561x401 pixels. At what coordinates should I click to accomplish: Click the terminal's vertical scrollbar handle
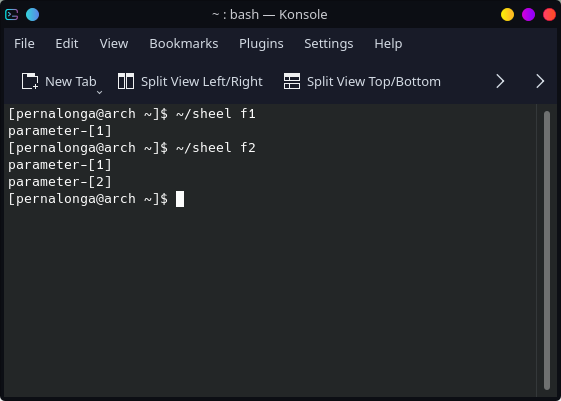[547, 250]
